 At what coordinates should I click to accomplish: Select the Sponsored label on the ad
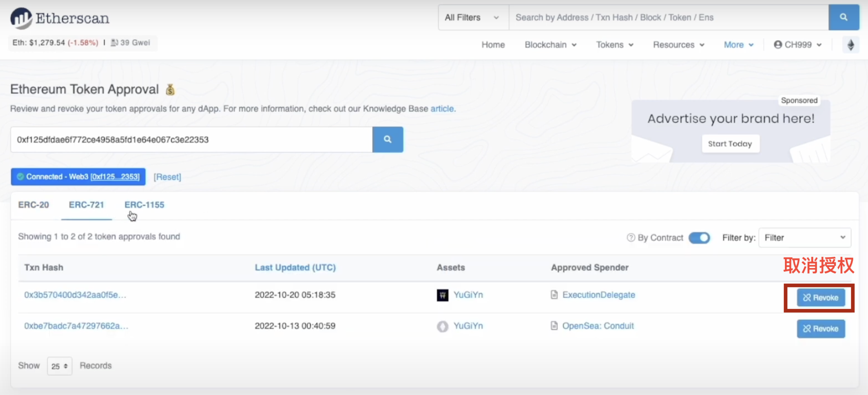pos(799,100)
